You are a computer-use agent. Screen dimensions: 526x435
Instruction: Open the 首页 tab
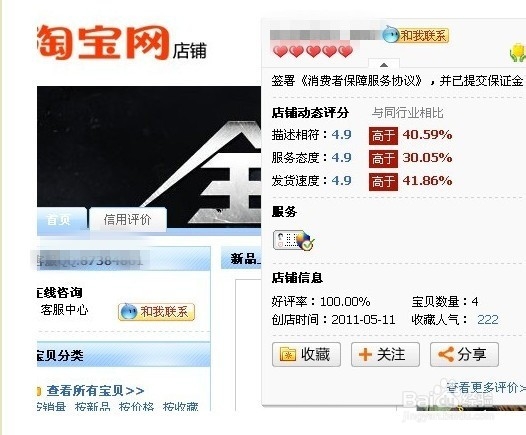(x=58, y=220)
